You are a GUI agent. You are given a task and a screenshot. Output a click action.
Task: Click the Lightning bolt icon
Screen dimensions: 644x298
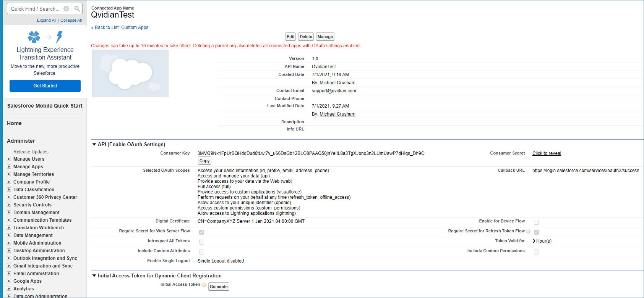(60, 37)
